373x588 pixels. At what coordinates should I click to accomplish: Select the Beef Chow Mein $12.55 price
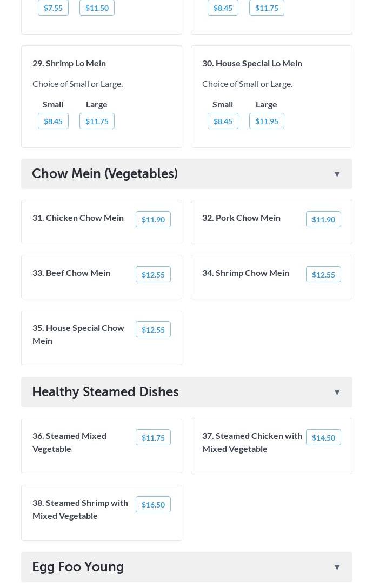tap(153, 274)
